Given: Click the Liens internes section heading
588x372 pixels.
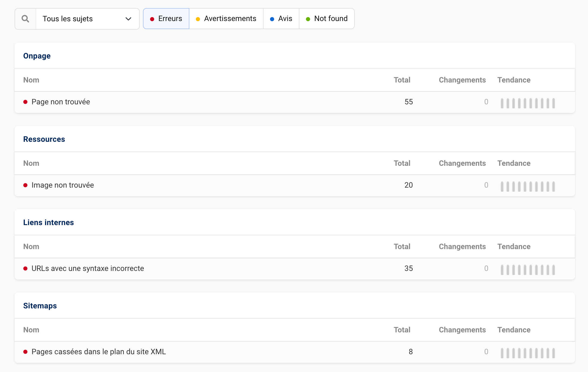Looking at the screenshot, I should click(49, 222).
